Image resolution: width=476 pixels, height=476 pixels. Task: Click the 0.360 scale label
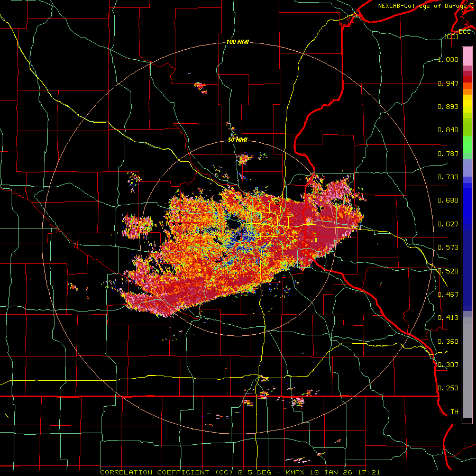(448, 342)
